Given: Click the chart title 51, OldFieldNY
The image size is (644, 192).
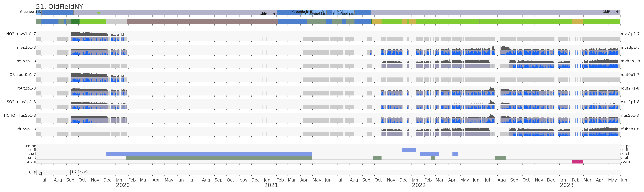Looking at the screenshot, I should pos(60,7).
